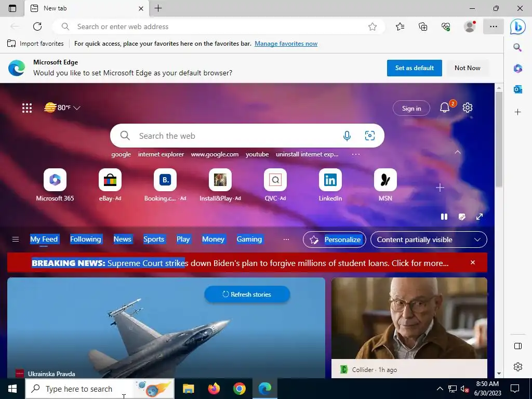Screen dimensions: 532x399
Task: Launch Chrome from the taskbar
Action: (x=239, y=389)
